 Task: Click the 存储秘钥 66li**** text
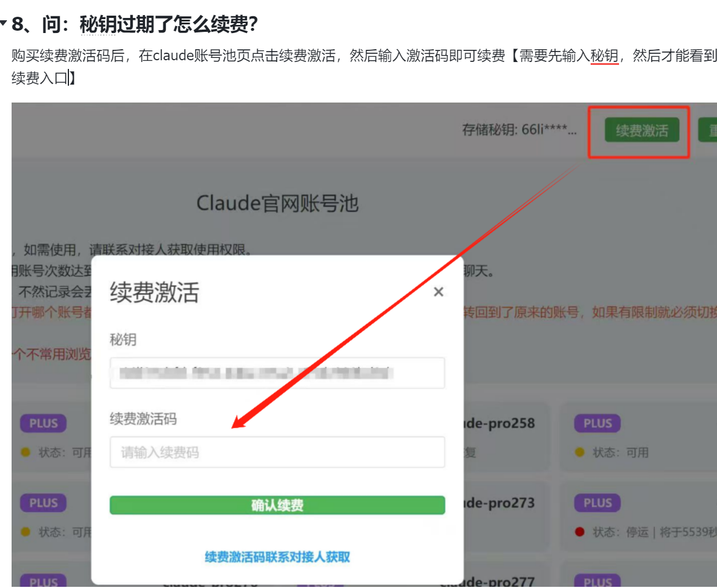pos(519,130)
